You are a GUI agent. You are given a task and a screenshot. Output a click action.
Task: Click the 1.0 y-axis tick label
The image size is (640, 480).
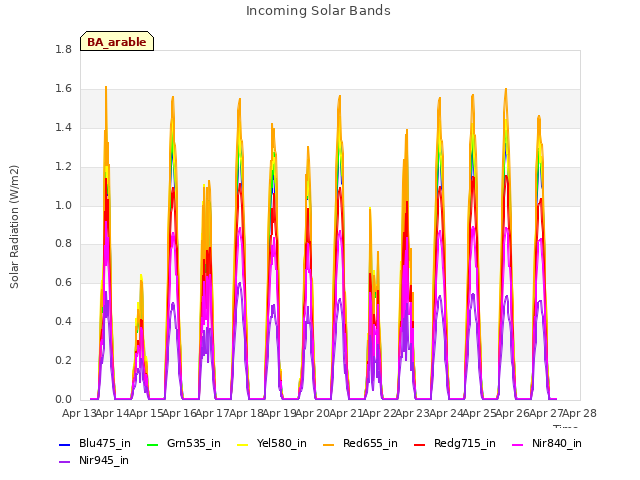(63, 205)
